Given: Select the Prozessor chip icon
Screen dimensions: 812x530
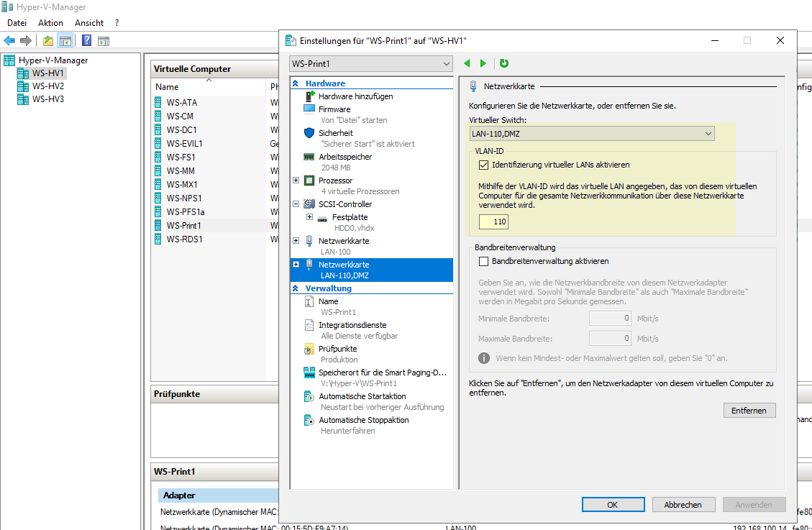Looking at the screenshot, I should click(x=309, y=181).
